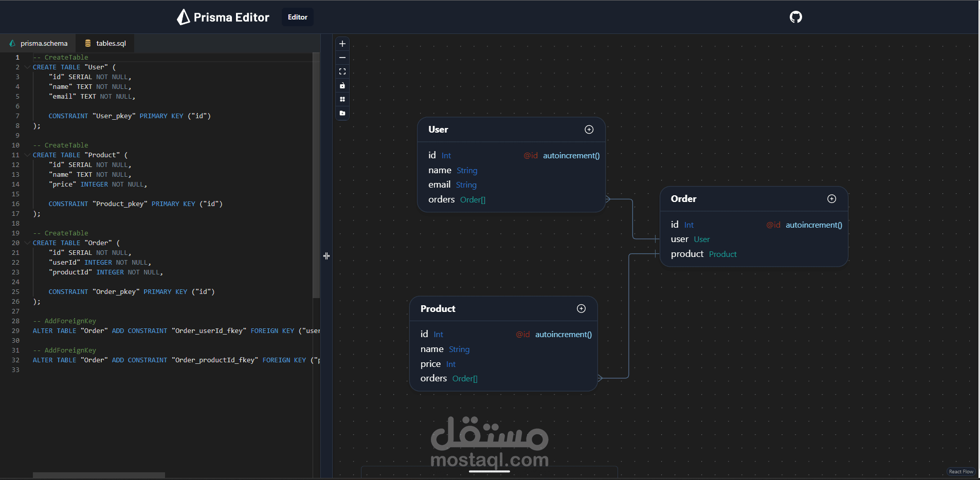Select the Product node title
Screen dimensions: 980x480
point(438,308)
